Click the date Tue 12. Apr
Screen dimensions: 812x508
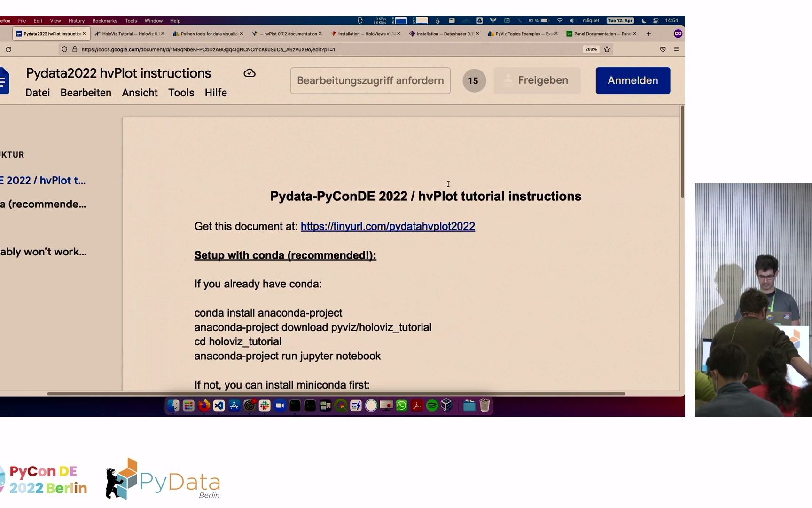620,21
